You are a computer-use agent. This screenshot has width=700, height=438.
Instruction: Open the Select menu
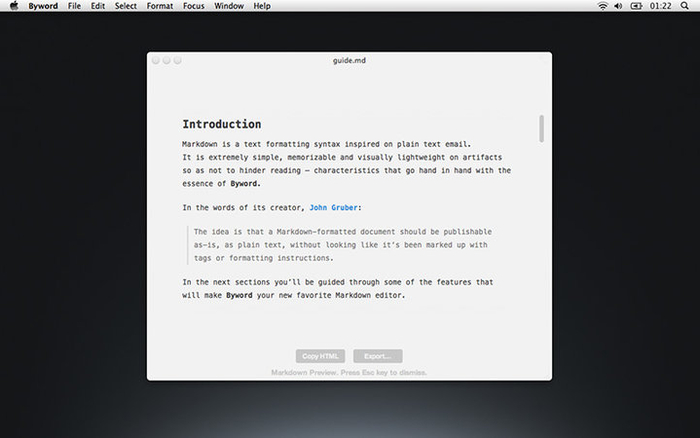click(x=125, y=6)
